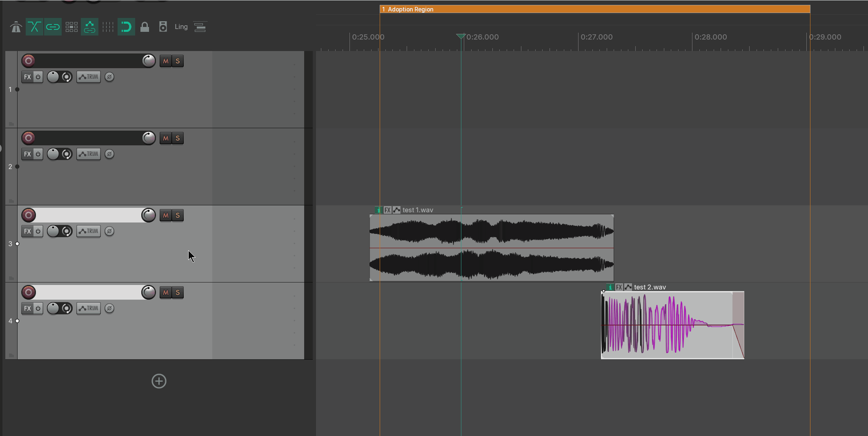This screenshot has height=436, width=868.
Task: Toggle the metronome icon
Action: [16, 27]
